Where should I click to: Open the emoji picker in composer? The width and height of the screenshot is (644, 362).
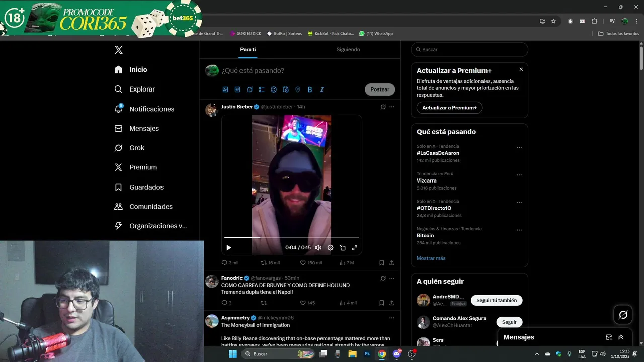[x=274, y=89]
